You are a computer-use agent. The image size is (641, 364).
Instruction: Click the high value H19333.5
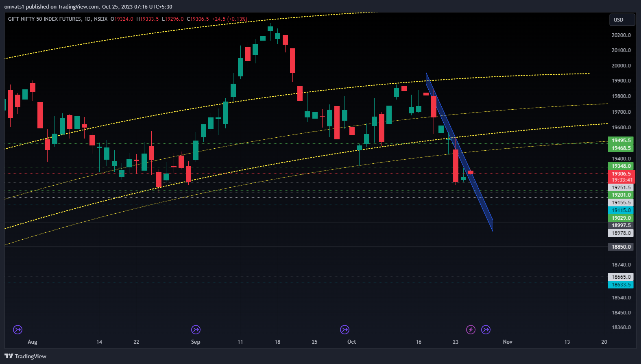pyautogui.click(x=148, y=19)
